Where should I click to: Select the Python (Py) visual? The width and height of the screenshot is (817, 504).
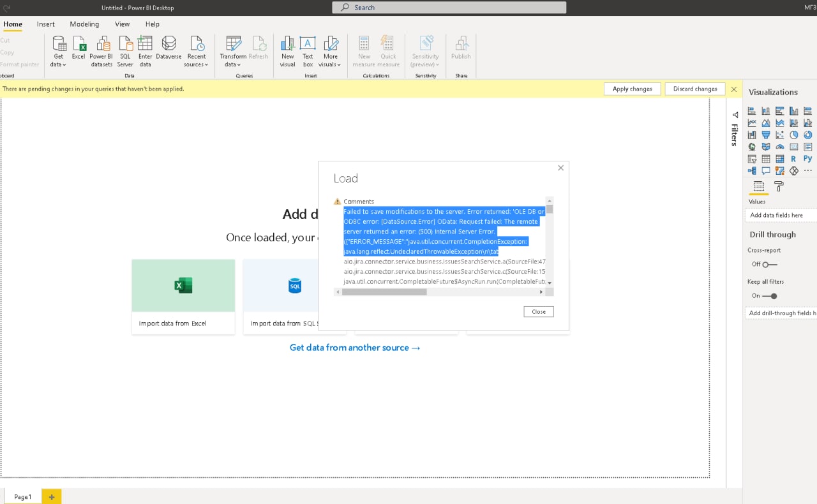tap(808, 159)
